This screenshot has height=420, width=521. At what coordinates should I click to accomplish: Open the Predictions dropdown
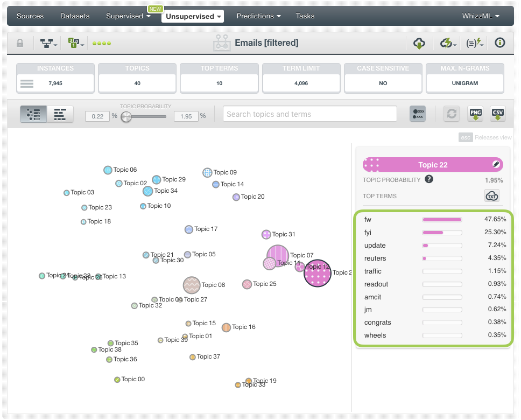point(259,16)
